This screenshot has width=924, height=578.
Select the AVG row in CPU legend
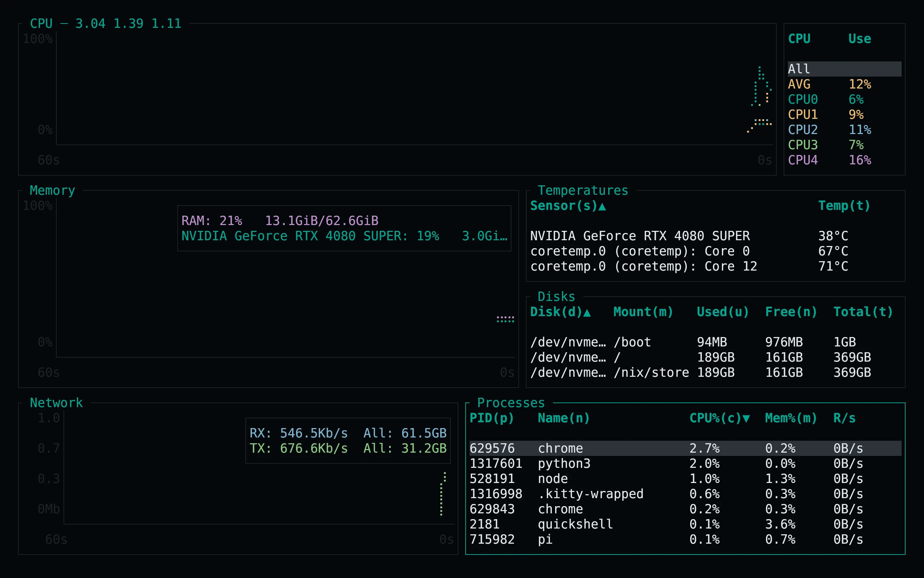click(844, 84)
